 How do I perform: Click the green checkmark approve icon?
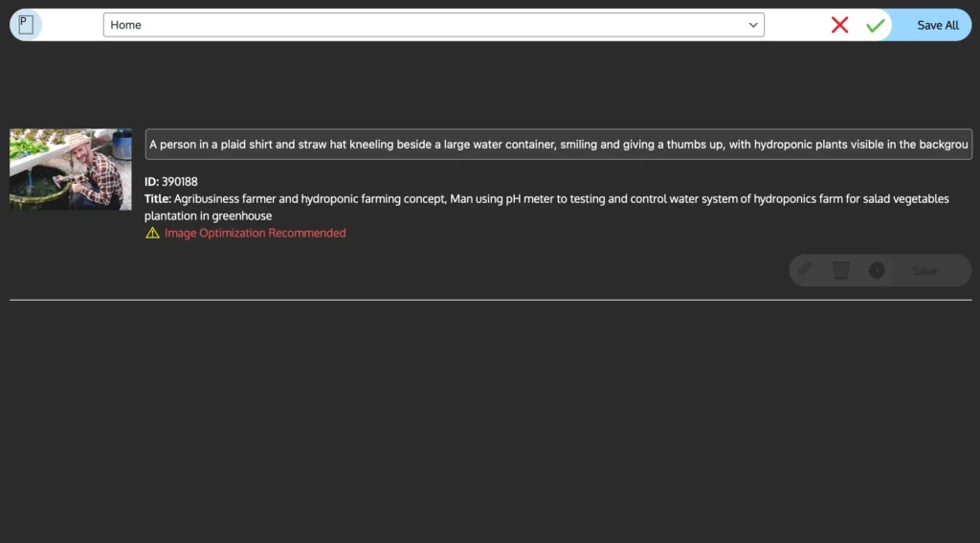click(875, 26)
